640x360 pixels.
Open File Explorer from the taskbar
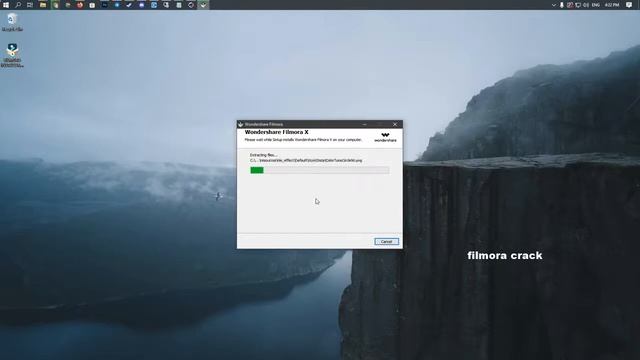click(43, 5)
